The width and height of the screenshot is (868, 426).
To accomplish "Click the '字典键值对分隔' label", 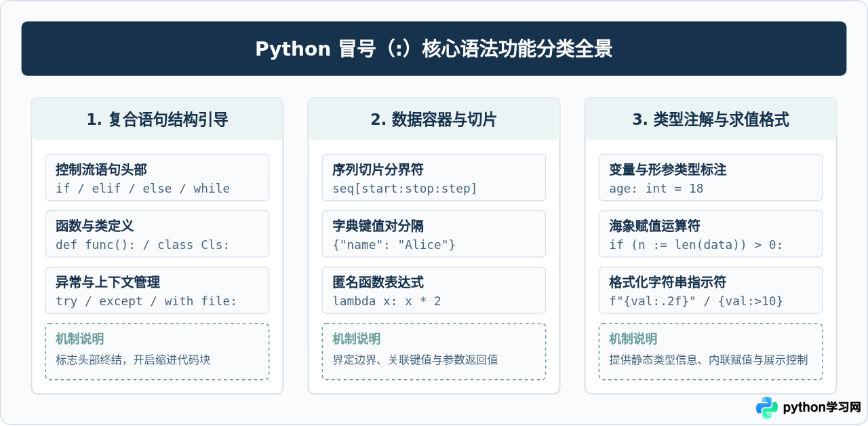I will click(x=378, y=226).
